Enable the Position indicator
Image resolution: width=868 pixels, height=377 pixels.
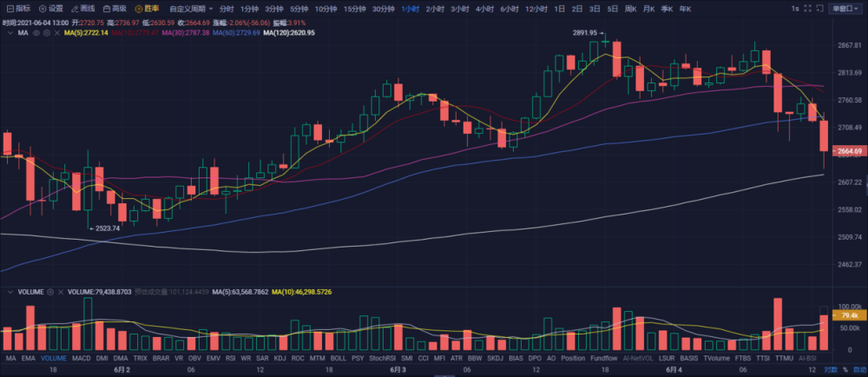573,358
